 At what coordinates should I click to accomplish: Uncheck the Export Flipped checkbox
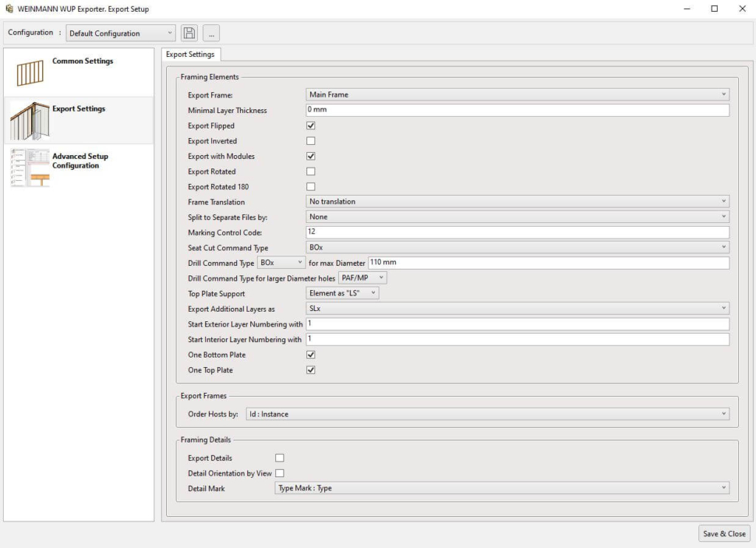pyautogui.click(x=311, y=126)
